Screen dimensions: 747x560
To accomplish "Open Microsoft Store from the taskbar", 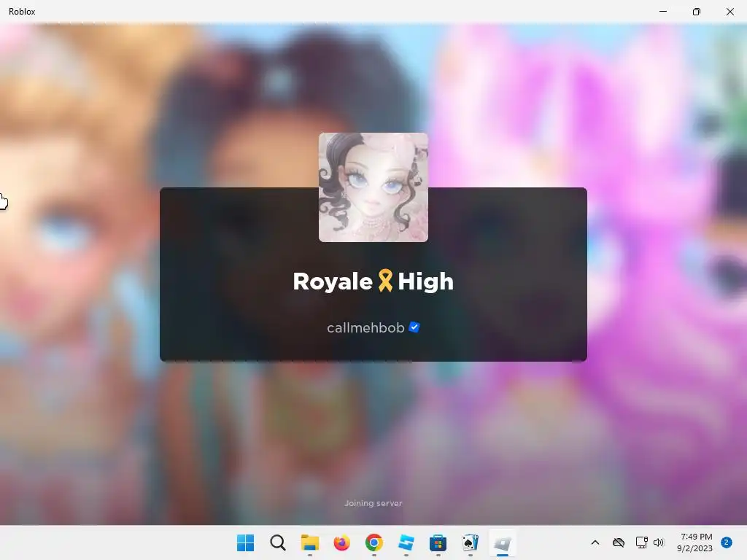I will 438,542.
